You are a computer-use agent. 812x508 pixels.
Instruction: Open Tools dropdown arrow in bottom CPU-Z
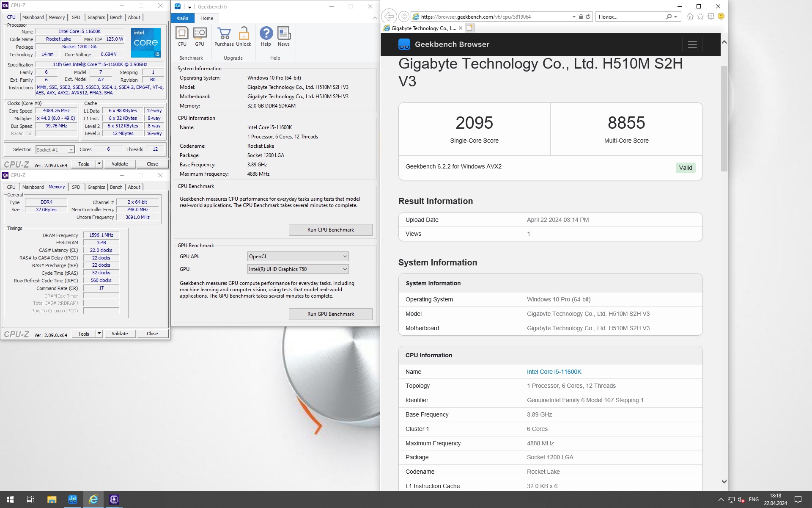[x=99, y=334]
